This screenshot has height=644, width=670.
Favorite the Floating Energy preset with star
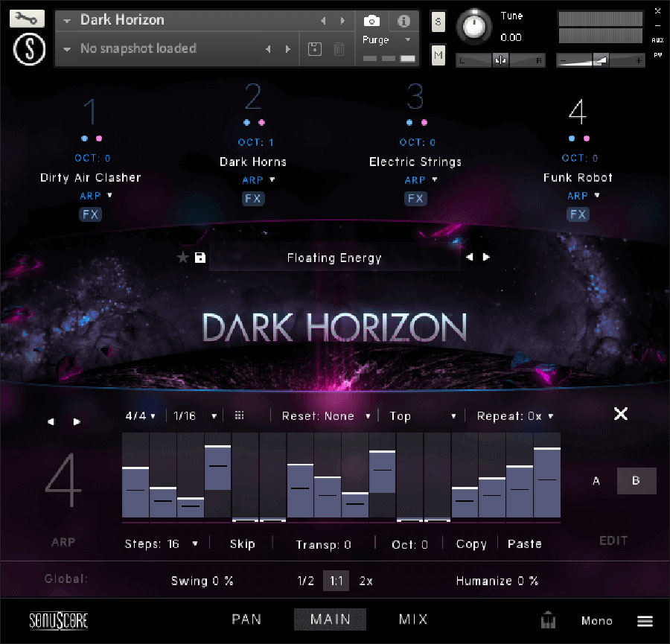click(183, 258)
